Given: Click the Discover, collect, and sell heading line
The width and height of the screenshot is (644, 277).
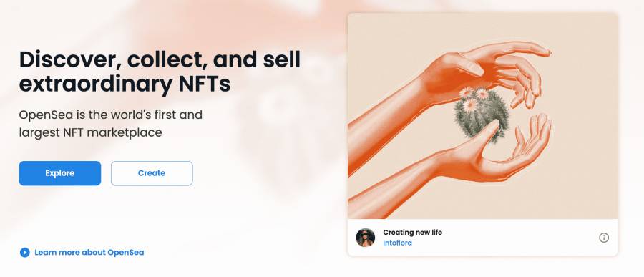Looking at the screenshot, I should (x=160, y=59).
